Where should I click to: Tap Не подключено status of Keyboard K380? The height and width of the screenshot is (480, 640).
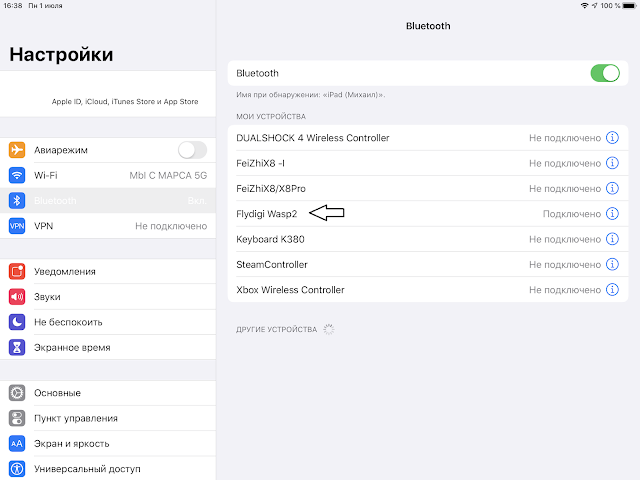click(565, 239)
